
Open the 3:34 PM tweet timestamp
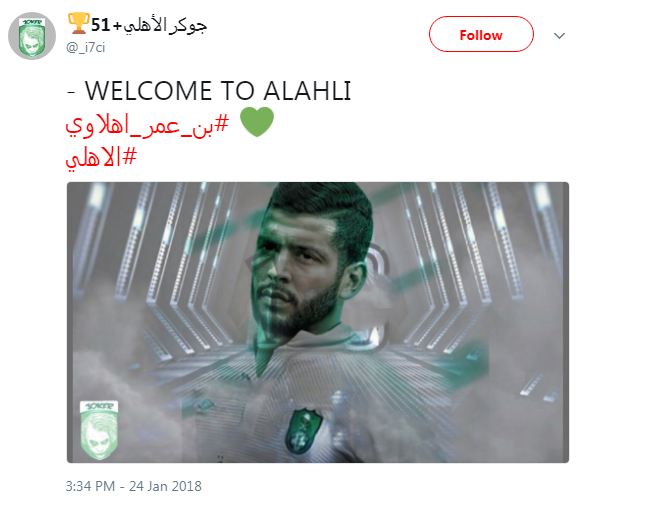tap(90, 486)
